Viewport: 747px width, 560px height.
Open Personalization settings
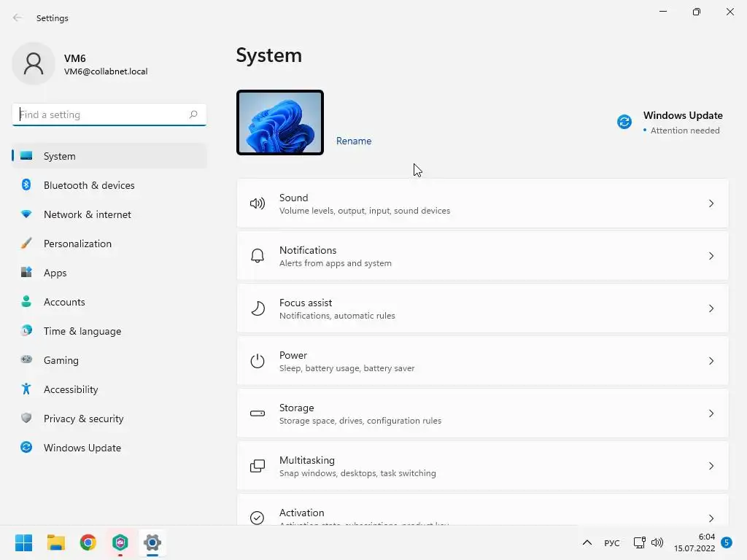pyautogui.click(x=109, y=244)
